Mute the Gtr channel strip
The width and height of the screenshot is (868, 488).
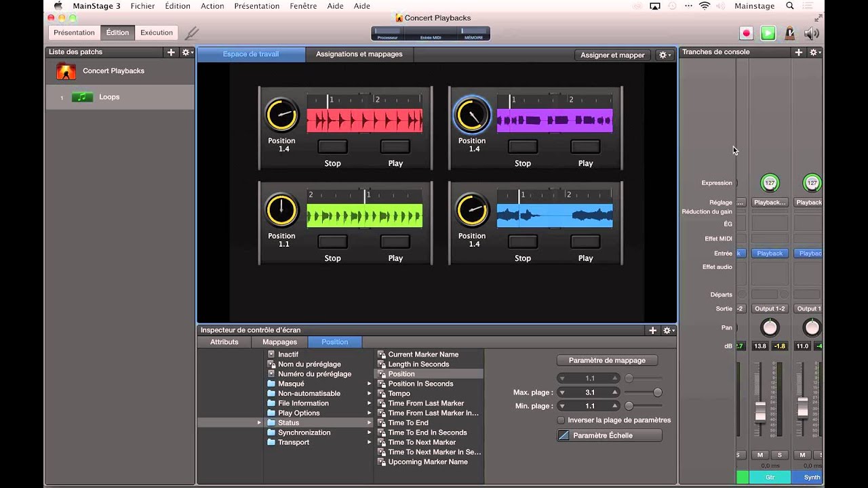click(x=761, y=455)
